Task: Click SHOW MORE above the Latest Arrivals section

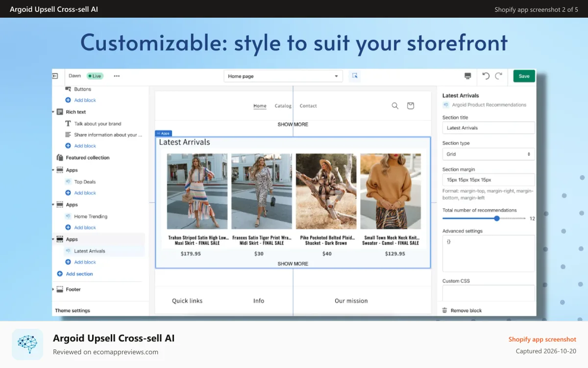Action: (x=293, y=124)
